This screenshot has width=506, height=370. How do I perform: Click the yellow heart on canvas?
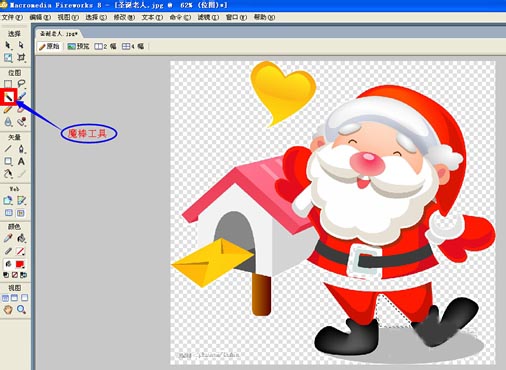click(282, 92)
